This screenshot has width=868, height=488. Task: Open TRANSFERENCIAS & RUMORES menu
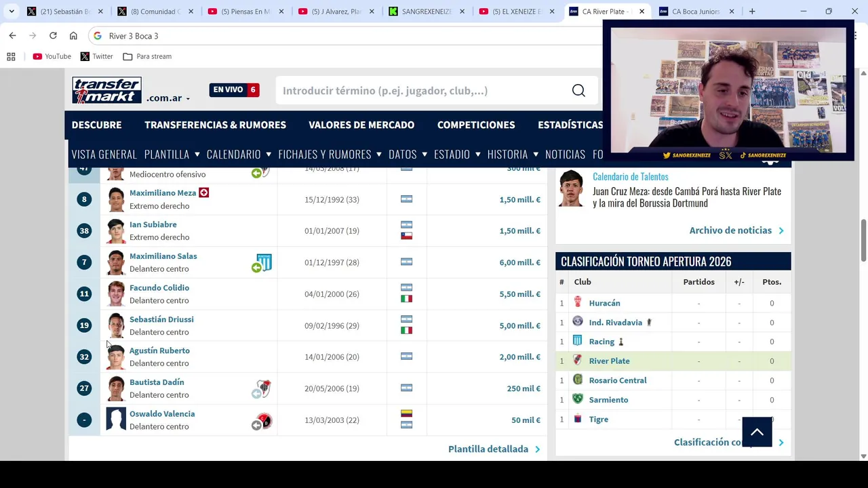215,125
